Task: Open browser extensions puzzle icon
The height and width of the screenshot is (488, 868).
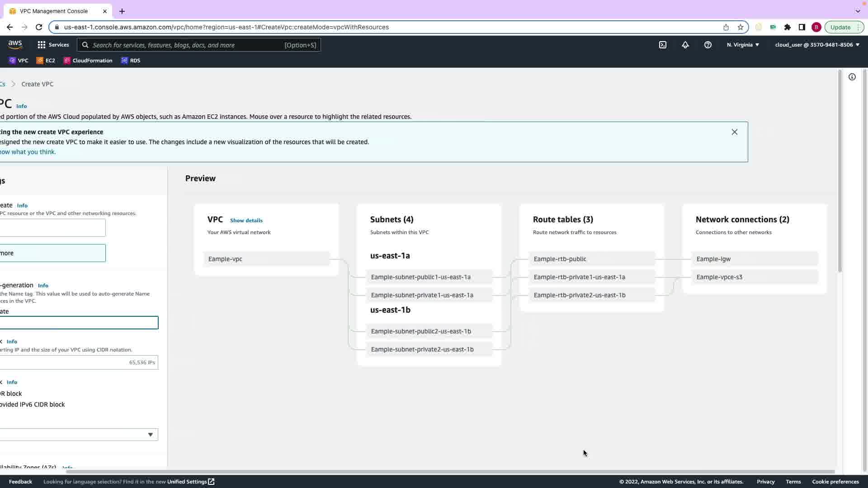Action: 788,27
